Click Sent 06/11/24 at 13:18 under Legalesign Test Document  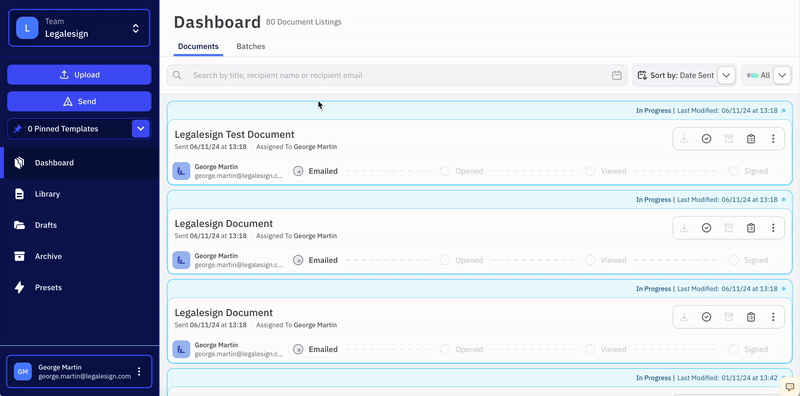(210, 147)
